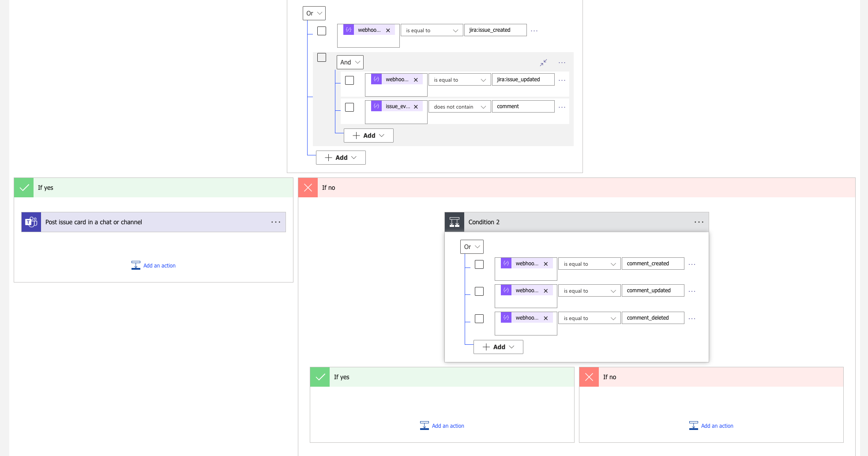Click the Add an action icon in nested If yes

click(x=424, y=425)
